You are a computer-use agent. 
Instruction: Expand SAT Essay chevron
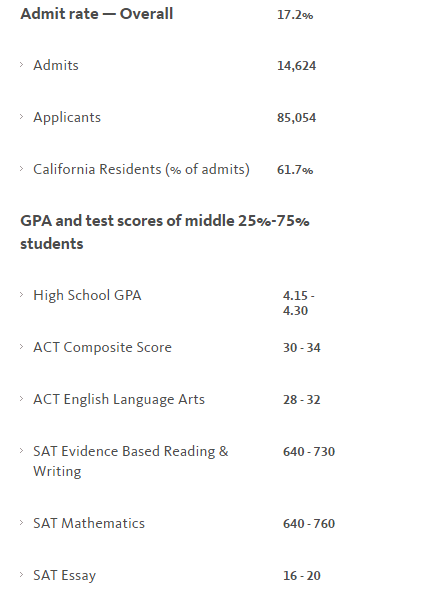(21, 574)
